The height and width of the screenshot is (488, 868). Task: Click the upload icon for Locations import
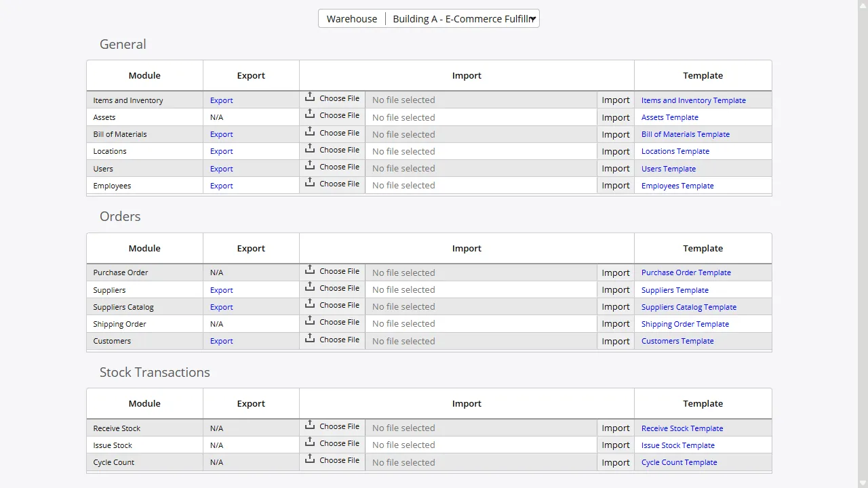click(311, 148)
